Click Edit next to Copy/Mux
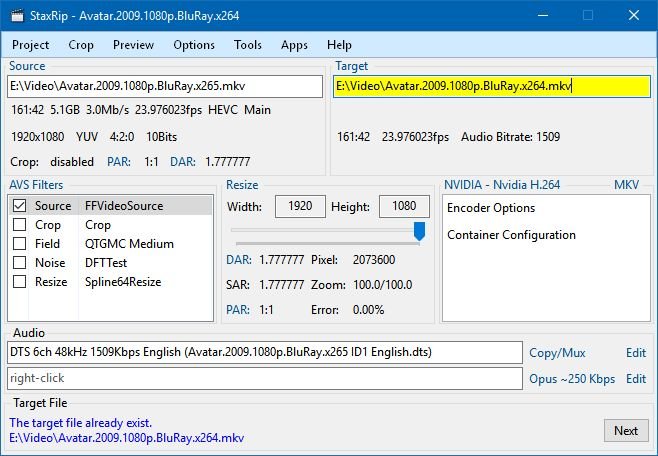This screenshot has width=658, height=456. click(x=636, y=353)
